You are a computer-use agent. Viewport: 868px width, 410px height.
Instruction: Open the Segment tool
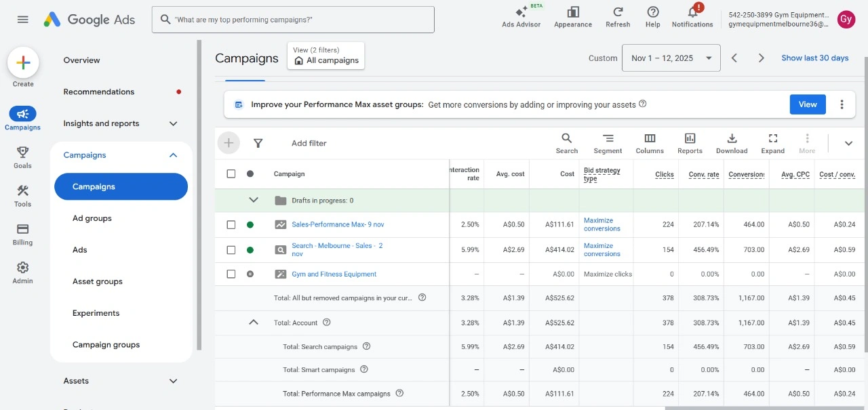click(608, 143)
